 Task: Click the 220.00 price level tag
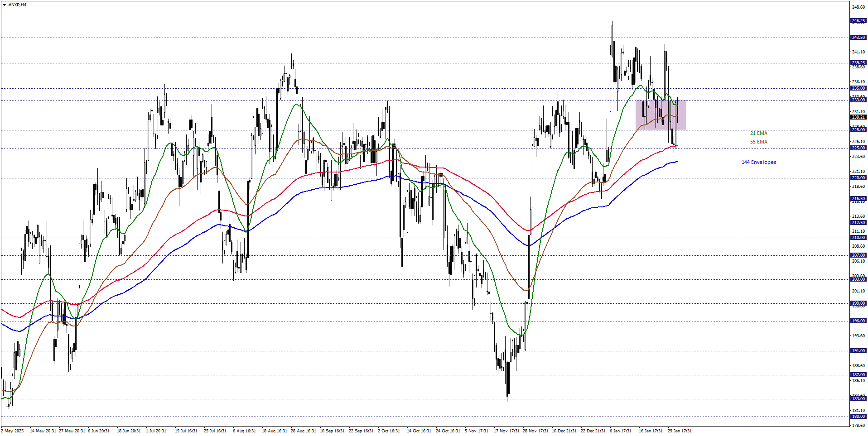(x=858, y=178)
